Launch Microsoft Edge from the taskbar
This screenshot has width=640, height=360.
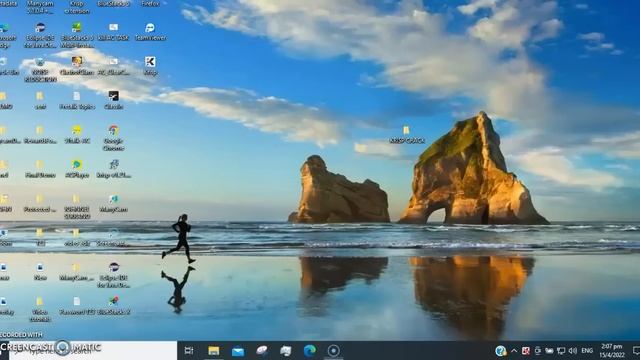tap(309, 350)
